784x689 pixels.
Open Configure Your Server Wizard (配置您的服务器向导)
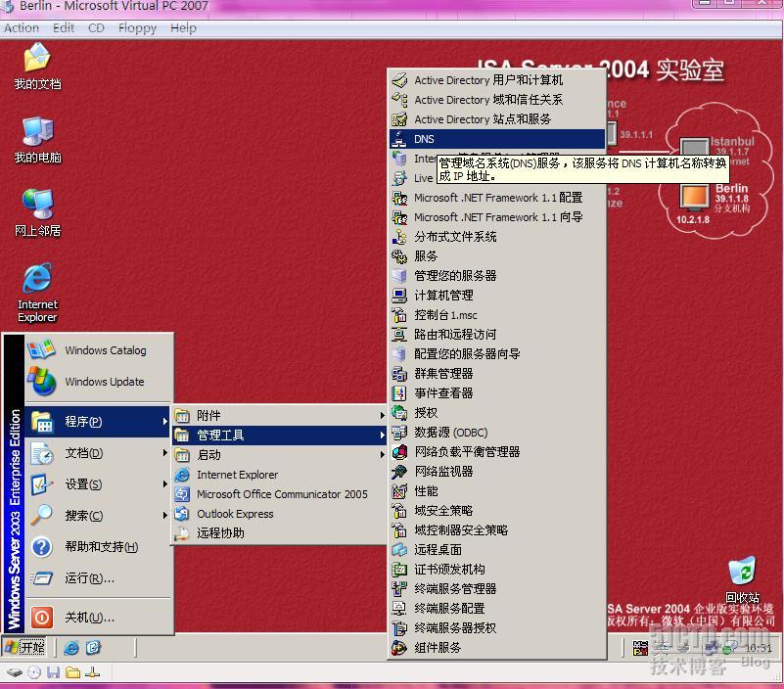497,354
